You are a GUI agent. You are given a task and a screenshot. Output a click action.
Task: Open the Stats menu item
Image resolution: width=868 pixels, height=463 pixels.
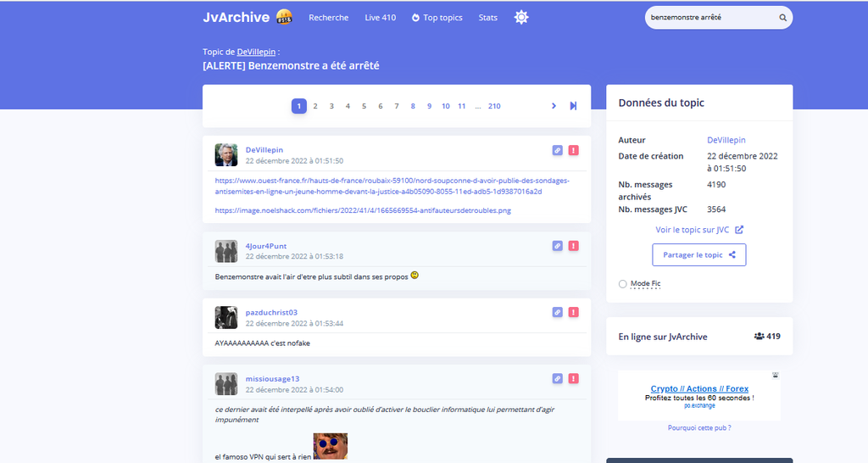coord(487,18)
